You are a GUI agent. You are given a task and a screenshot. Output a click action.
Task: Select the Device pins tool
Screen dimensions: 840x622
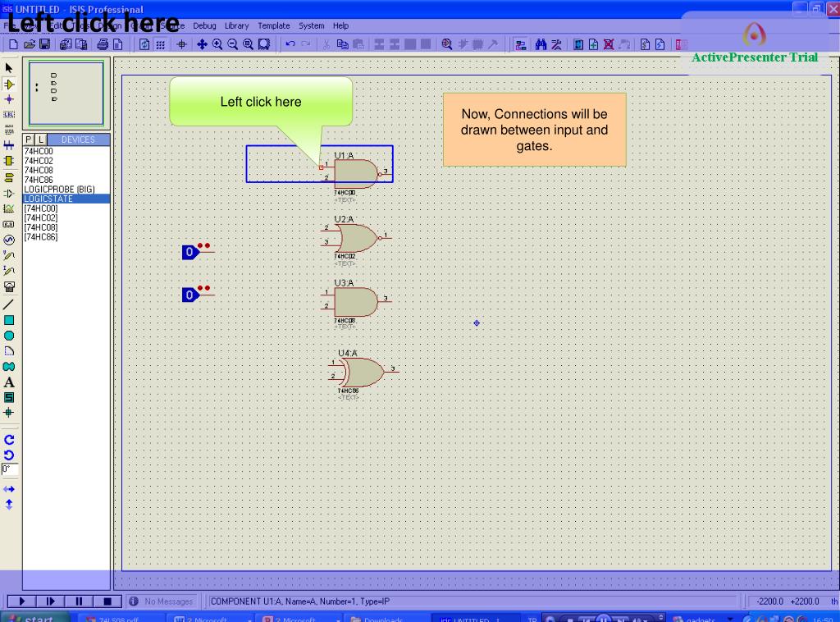click(x=8, y=194)
